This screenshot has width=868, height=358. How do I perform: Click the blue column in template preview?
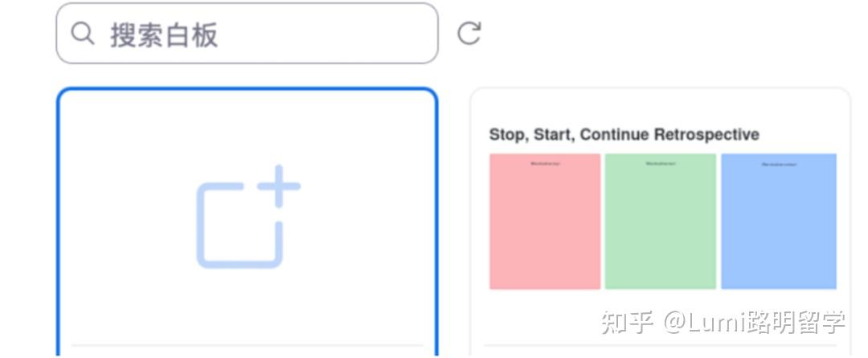coord(778,221)
